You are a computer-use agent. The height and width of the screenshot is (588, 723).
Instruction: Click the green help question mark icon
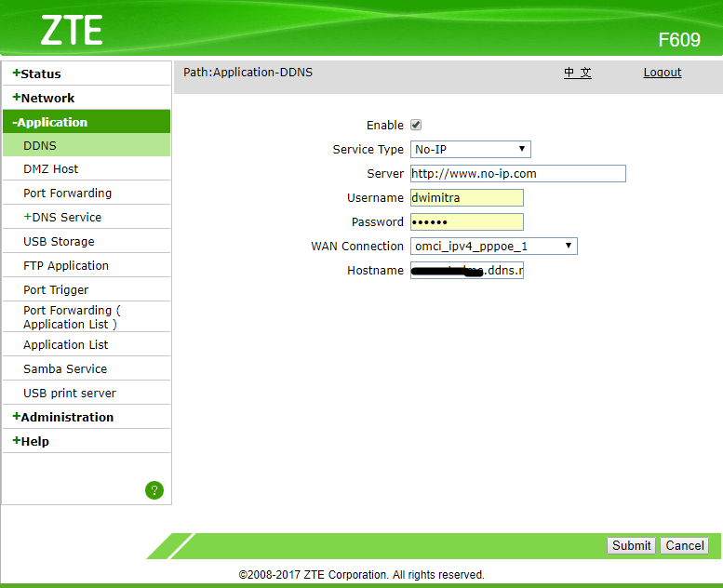click(x=154, y=490)
